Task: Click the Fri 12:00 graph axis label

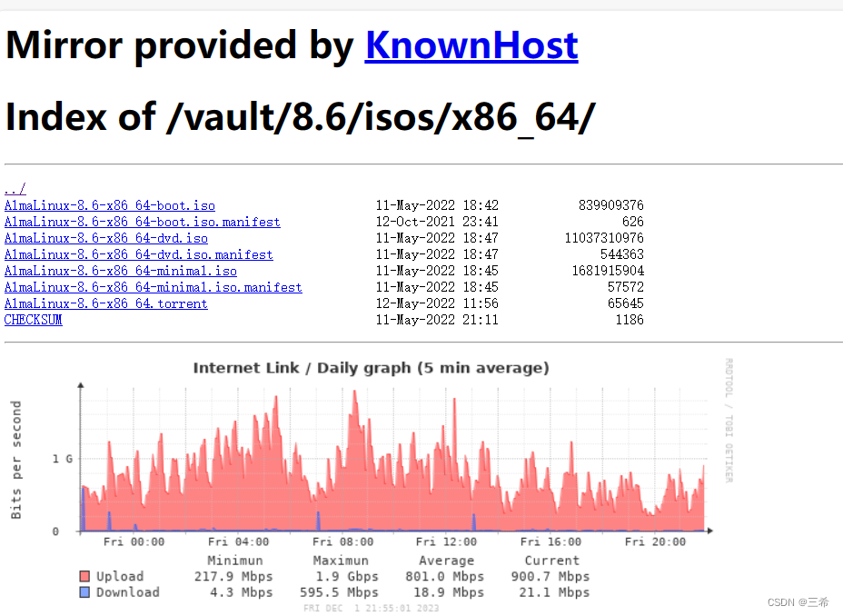Action: [446, 541]
